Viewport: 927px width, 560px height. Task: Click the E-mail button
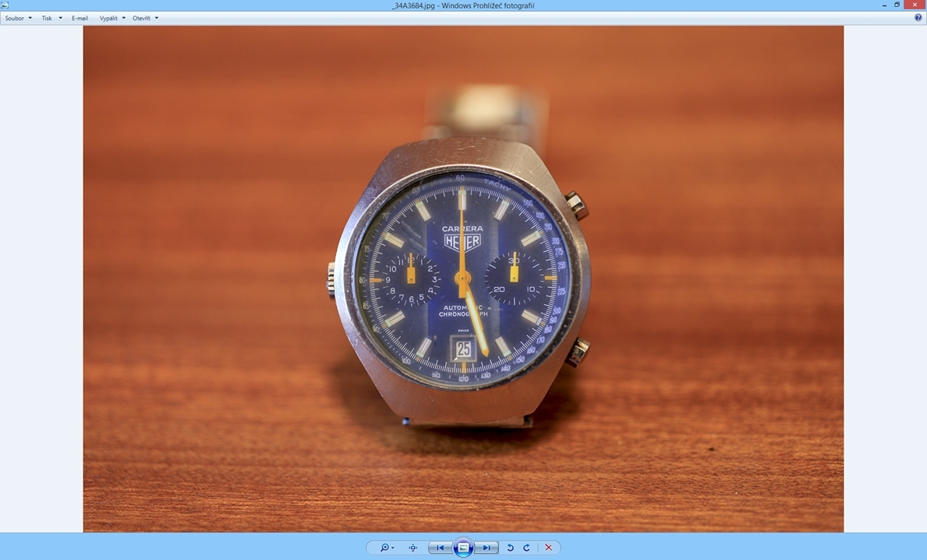(x=79, y=18)
